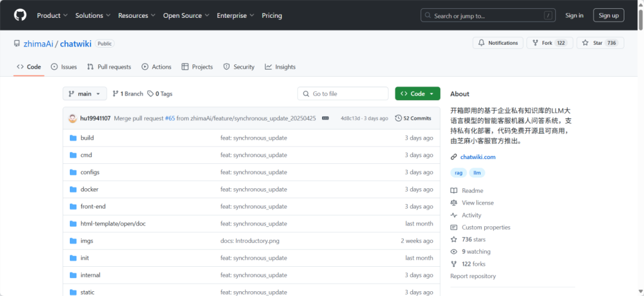Open the Product menu dropdown

pos(52,15)
